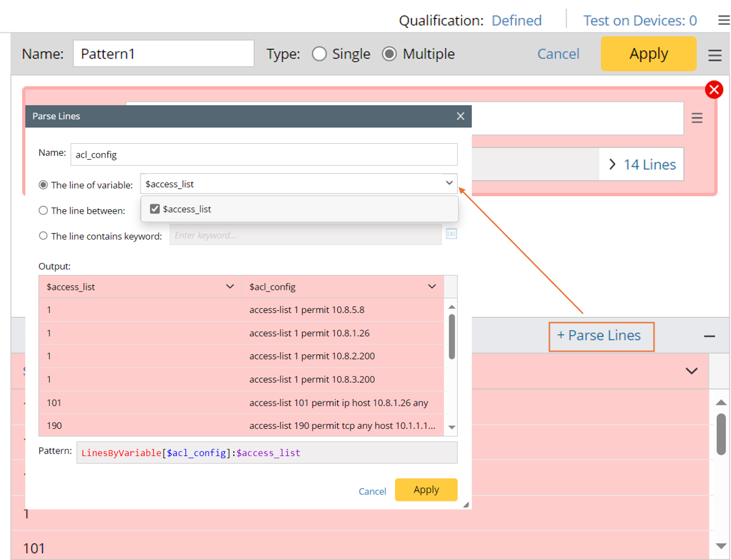Click variable icon next to keyword field
The width and height of the screenshot is (731, 560).
[451, 234]
